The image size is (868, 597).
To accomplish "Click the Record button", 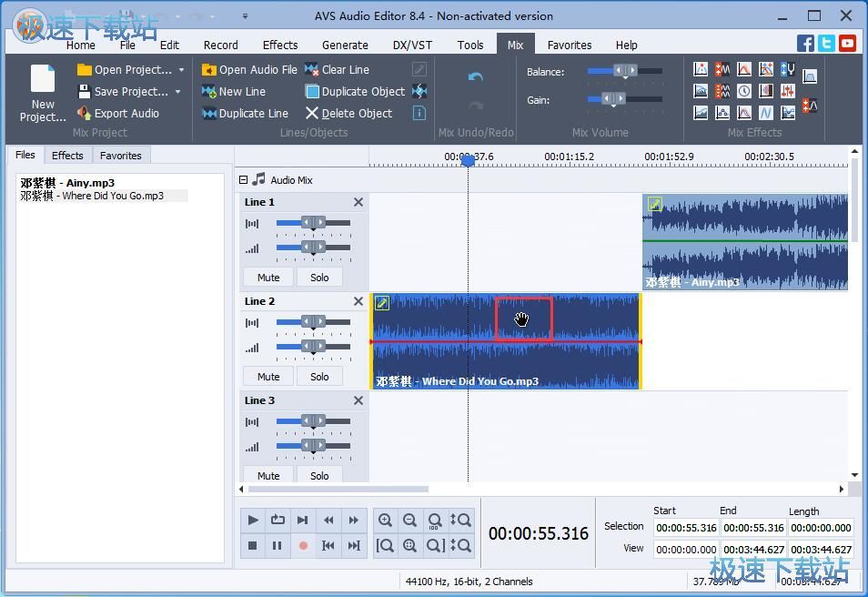I will pos(303,545).
